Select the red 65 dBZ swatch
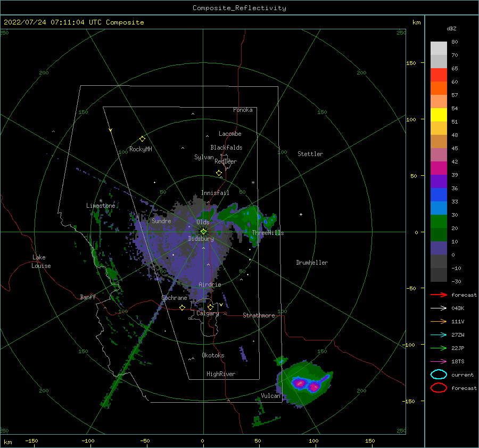Image resolution: width=479 pixels, height=448 pixels. pos(439,75)
